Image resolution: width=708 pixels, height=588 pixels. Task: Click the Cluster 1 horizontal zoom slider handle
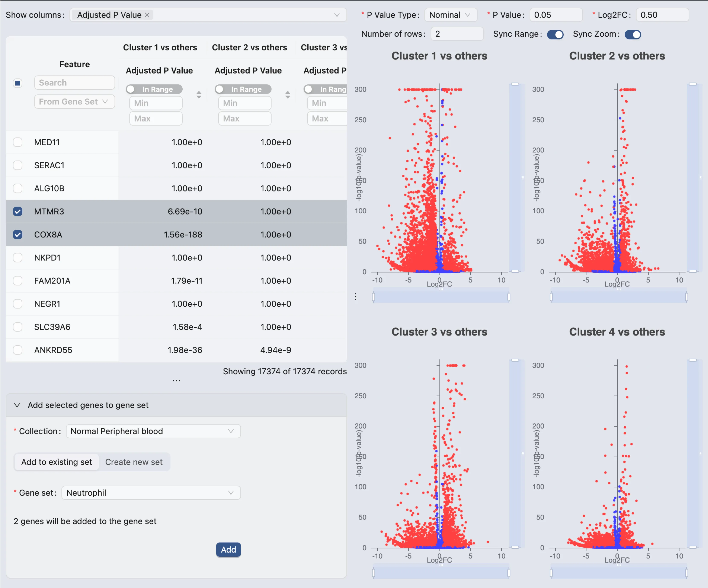(x=374, y=297)
